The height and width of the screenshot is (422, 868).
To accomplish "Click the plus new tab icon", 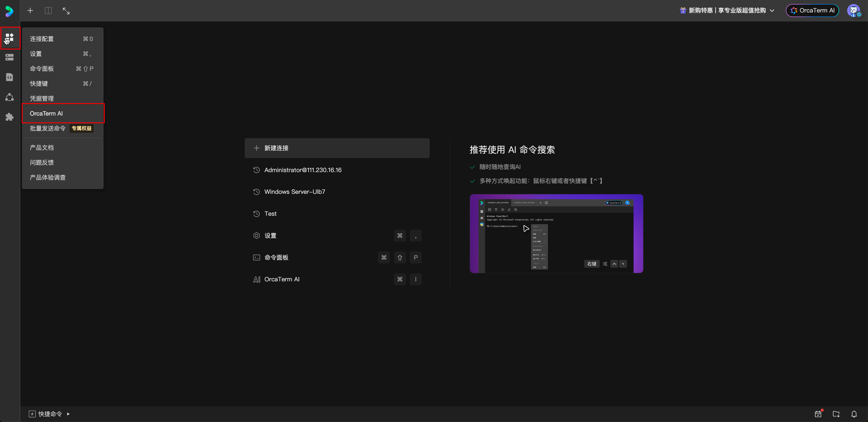I will point(30,11).
